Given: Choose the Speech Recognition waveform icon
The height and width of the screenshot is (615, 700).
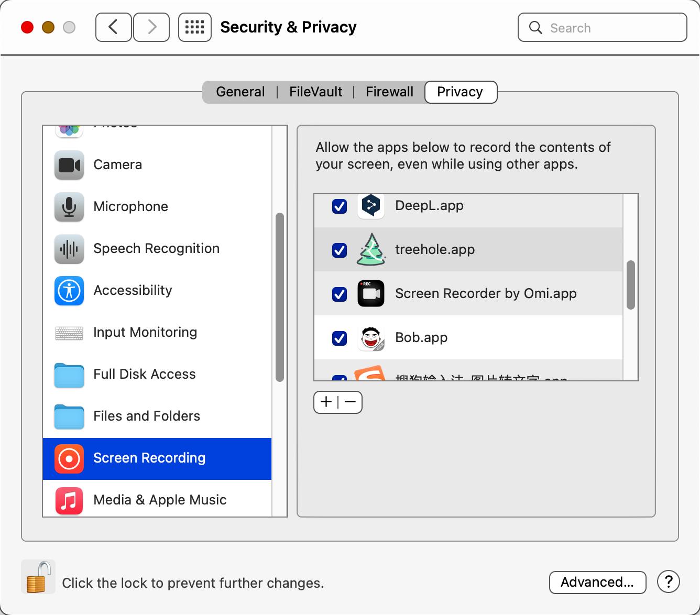Looking at the screenshot, I should [69, 249].
